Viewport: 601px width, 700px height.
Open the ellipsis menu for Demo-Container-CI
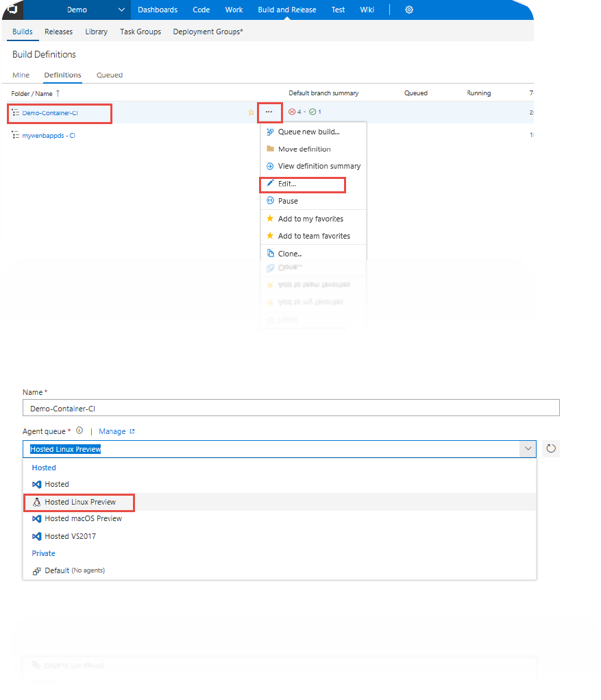pos(269,112)
